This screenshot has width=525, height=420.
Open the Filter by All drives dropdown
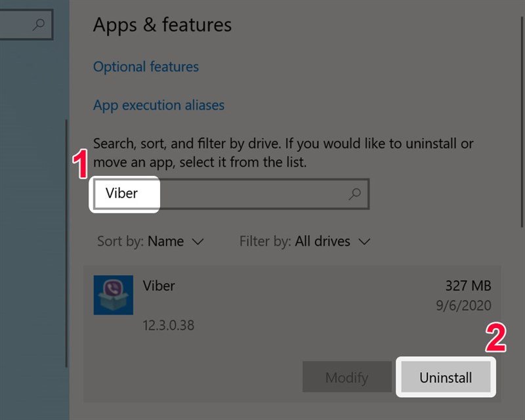(304, 241)
